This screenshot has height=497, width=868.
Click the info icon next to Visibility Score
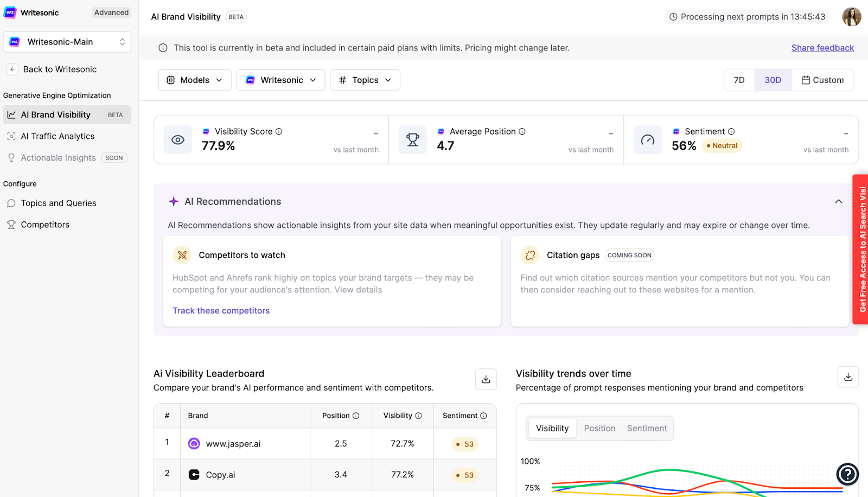(279, 131)
